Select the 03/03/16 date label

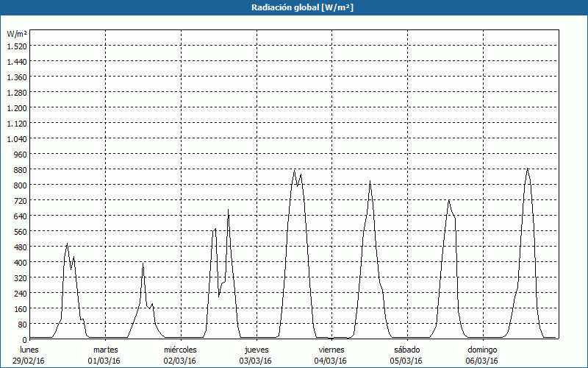click(257, 361)
